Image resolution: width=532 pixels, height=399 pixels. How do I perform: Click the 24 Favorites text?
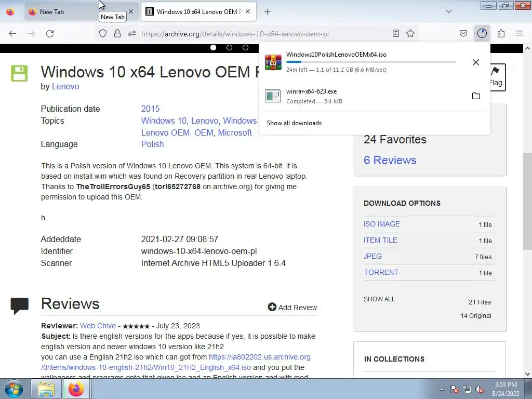(x=395, y=139)
